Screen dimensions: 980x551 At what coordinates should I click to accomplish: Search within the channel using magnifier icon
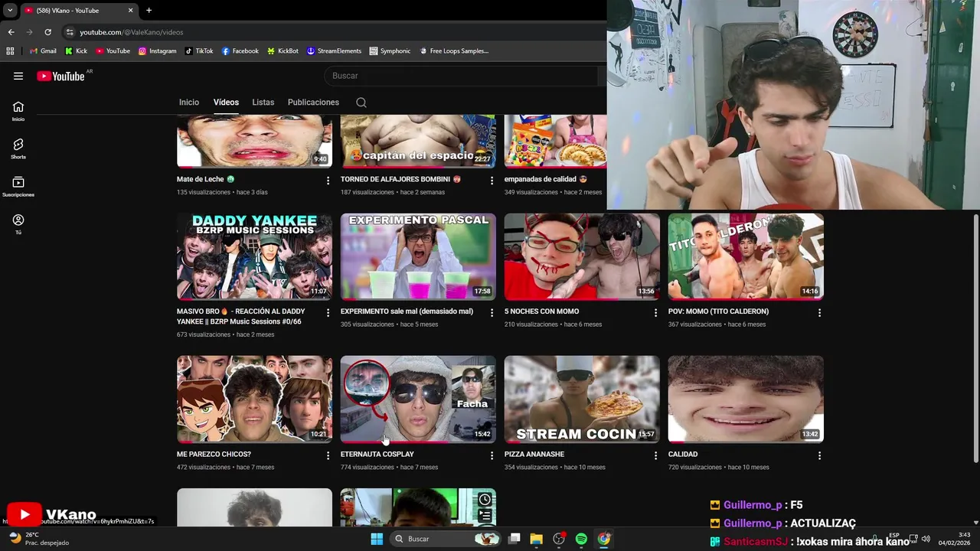pyautogui.click(x=361, y=103)
